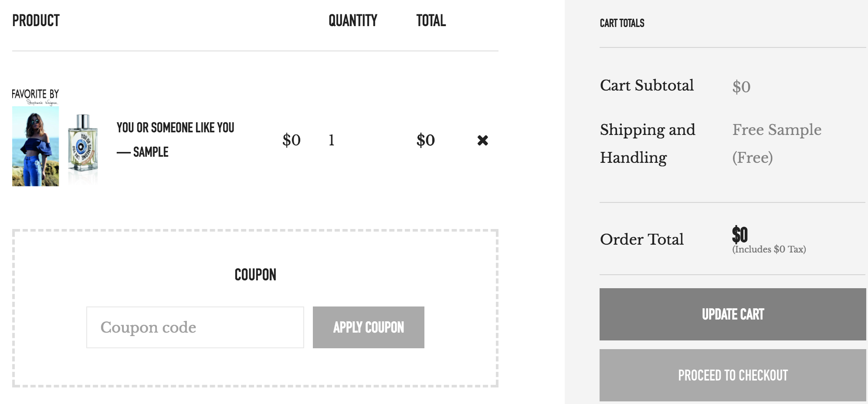
Task: Click the Total column header
Action: pos(431,20)
